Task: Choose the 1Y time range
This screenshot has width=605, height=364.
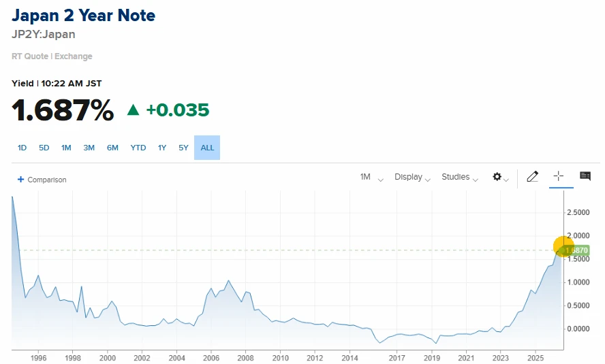Action: 162,148
